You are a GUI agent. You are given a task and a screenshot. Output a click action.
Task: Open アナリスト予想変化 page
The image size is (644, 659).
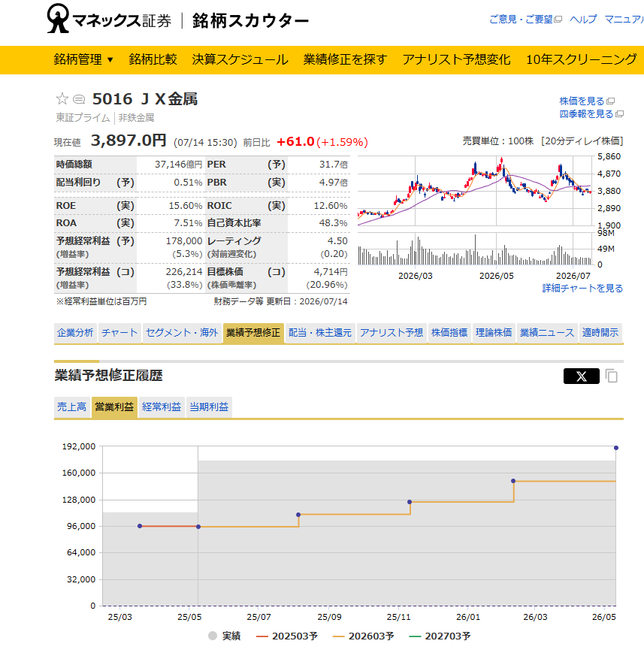457,59
